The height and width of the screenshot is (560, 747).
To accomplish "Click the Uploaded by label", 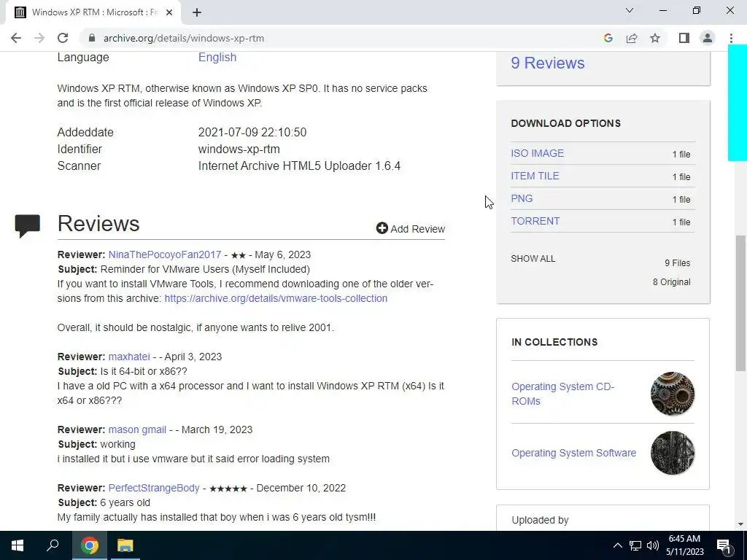I will [541, 520].
